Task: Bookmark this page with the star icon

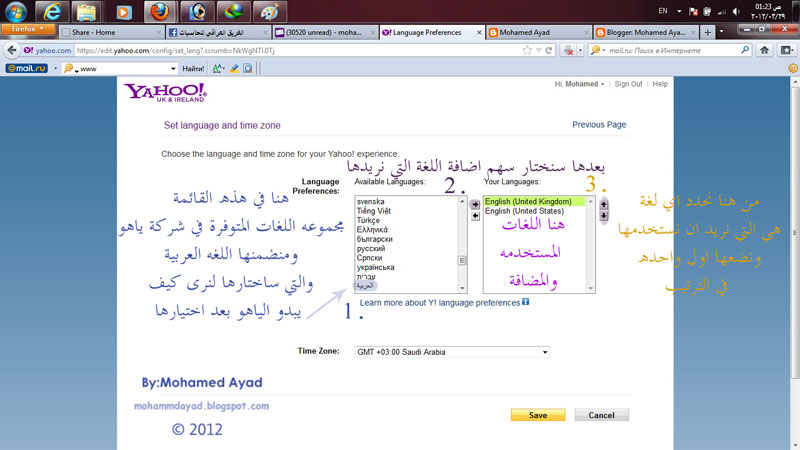Action: 527,51
